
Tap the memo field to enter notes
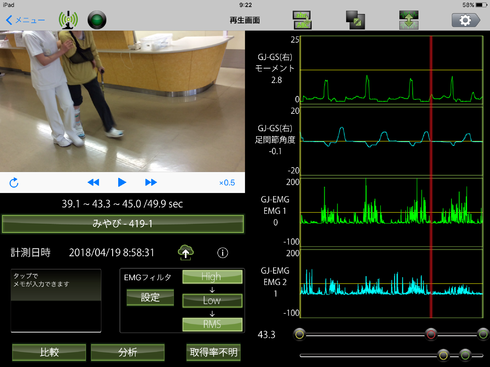56,301
